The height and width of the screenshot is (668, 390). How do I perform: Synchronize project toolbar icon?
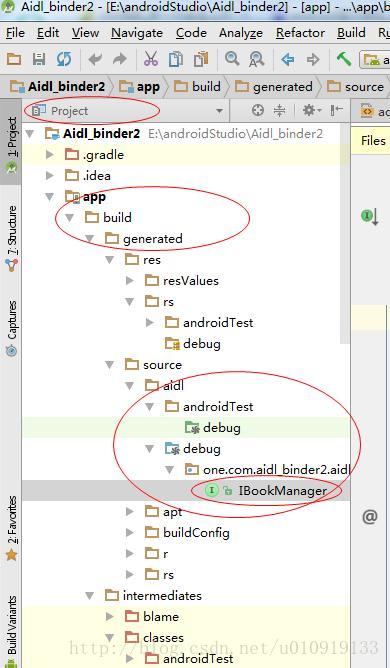pos(64,59)
